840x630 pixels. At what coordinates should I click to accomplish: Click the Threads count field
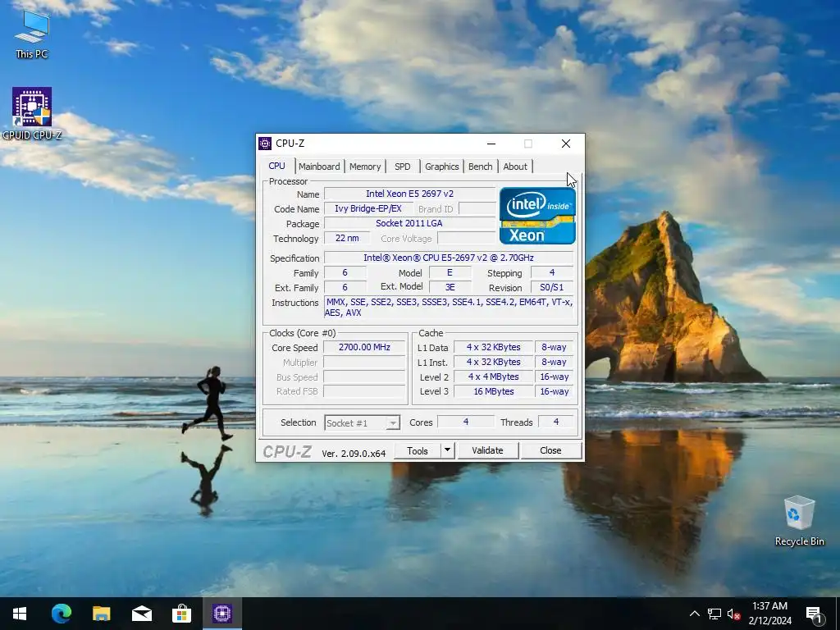(x=556, y=422)
